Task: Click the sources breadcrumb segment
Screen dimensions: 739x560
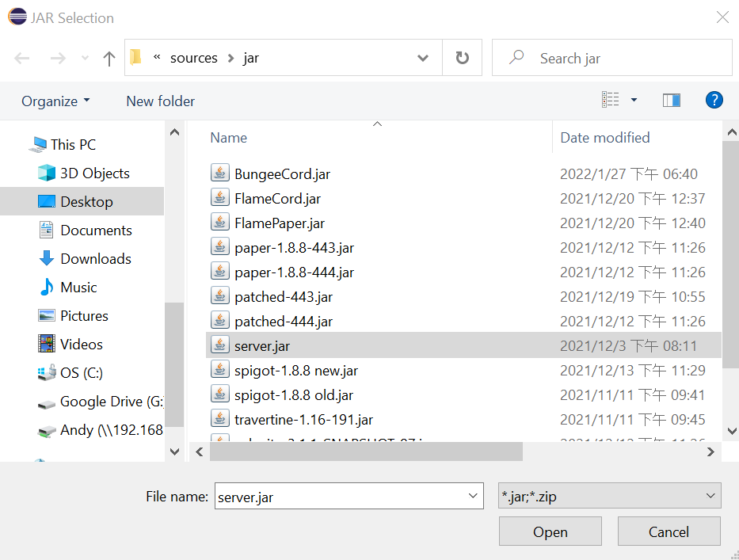Action: click(194, 58)
